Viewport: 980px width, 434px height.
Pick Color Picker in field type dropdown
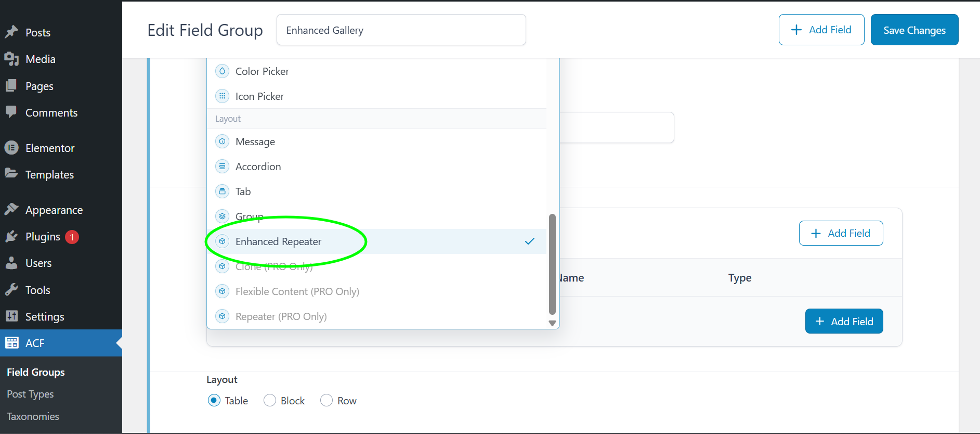coord(262,71)
